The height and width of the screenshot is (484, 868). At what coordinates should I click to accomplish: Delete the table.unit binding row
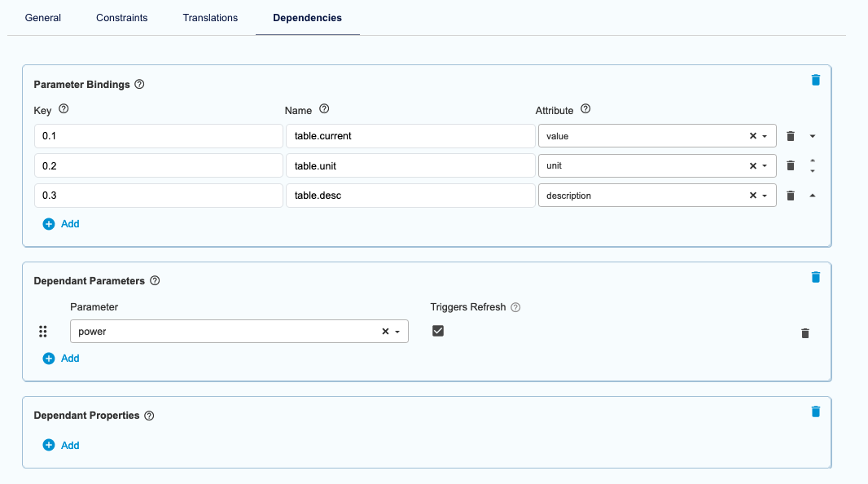point(790,165)
